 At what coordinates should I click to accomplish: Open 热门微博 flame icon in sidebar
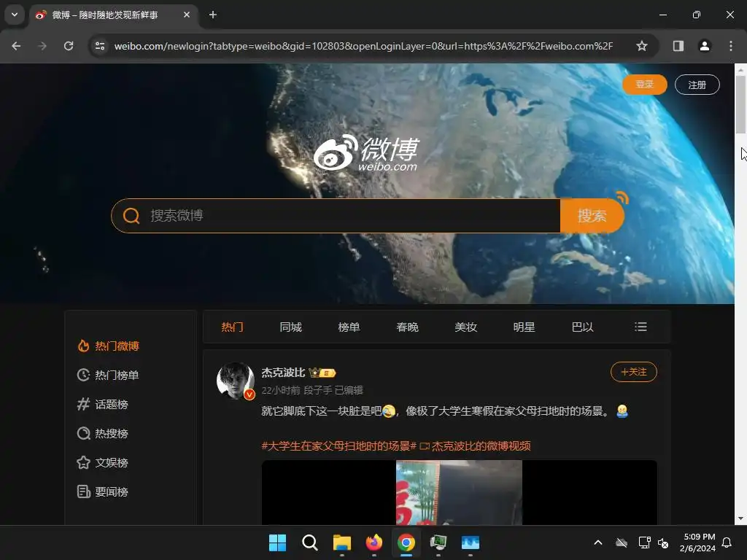tap(83, 346)
